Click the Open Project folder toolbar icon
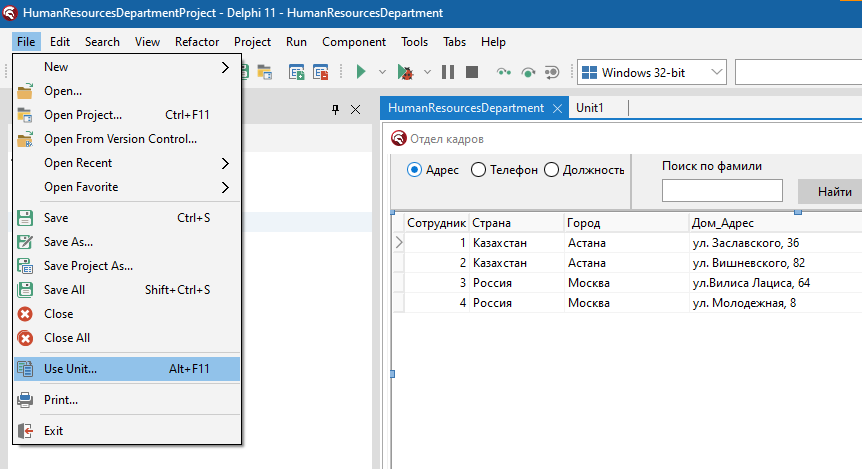 click(264, 72)
